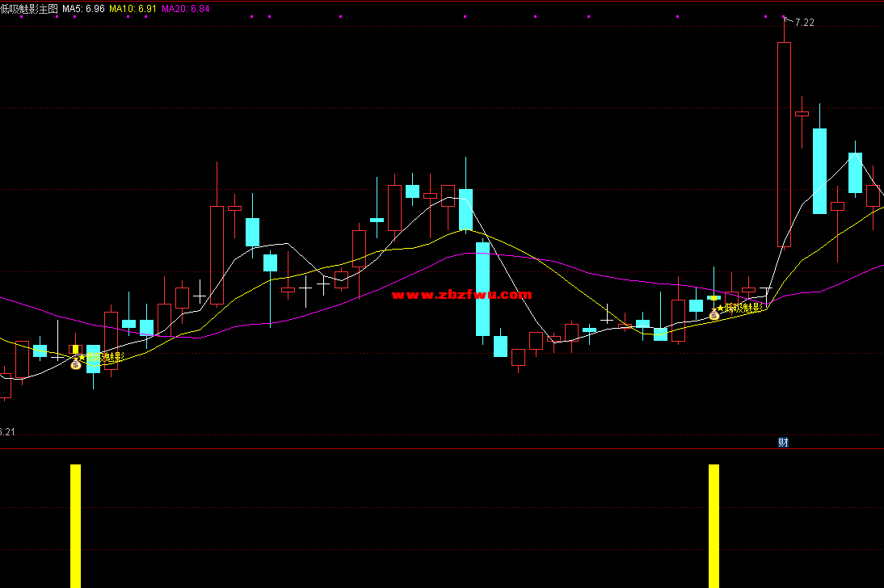Select the largest cyan falling candle mid-chart
This screenshot has height=588, width=884.
[x=482, y=288]
